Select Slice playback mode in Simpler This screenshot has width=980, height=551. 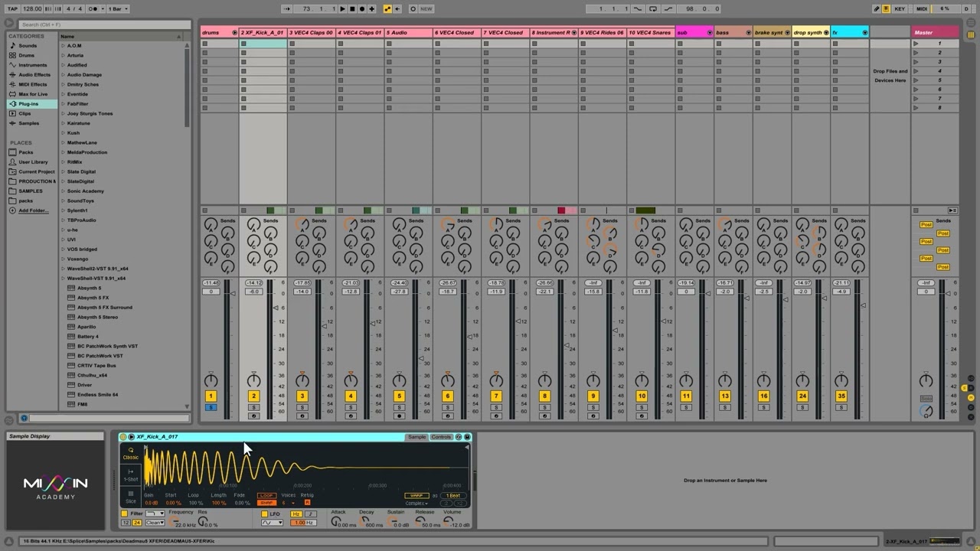click(131, 497)
